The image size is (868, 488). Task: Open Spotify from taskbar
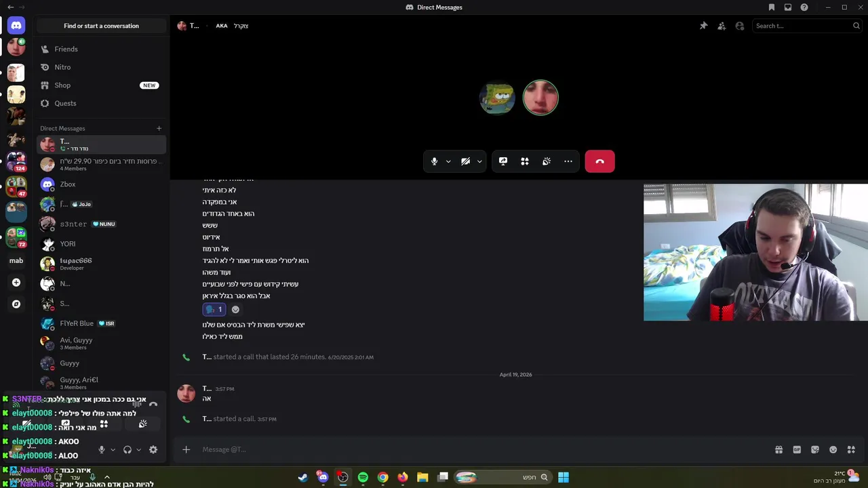(363, 477)
